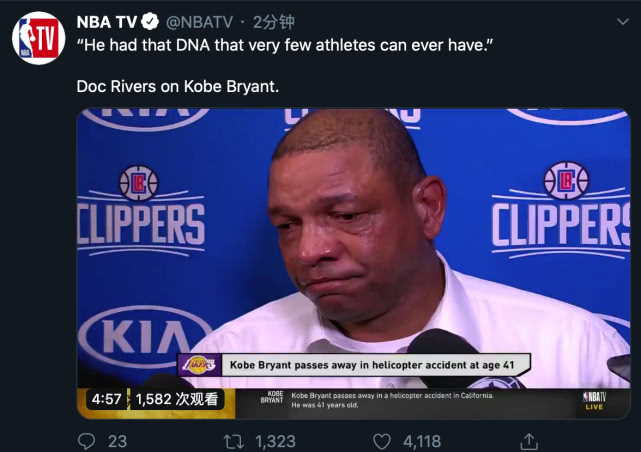Click the blue verified badge

tap(151, 21)
